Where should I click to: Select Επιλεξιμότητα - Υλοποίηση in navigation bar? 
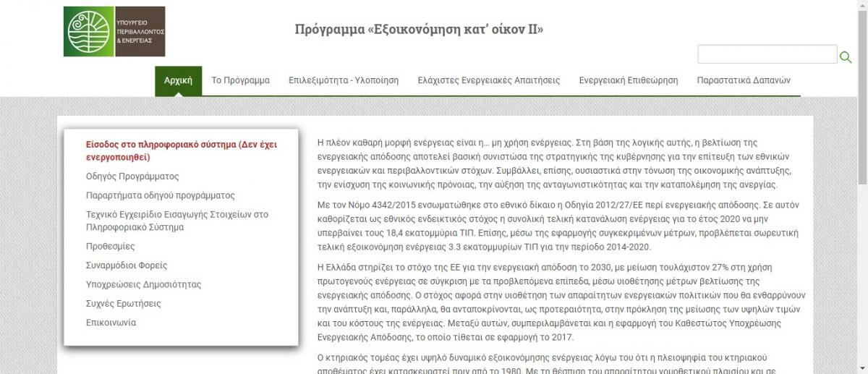point(343,80)
